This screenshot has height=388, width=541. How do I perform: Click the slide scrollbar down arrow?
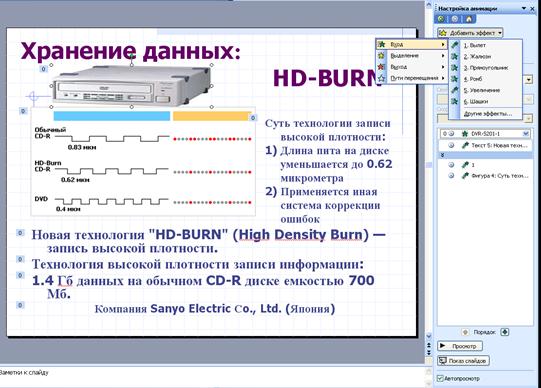(429, 336)
